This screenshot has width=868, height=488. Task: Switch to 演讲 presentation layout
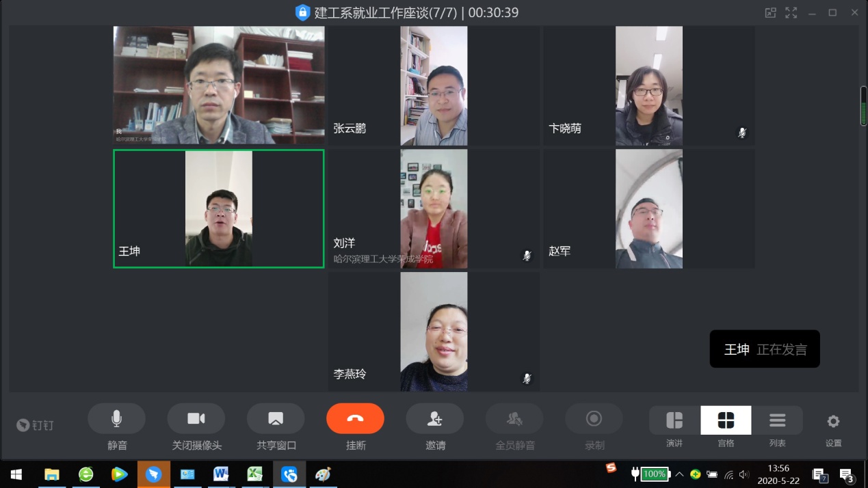pos(674,420)
